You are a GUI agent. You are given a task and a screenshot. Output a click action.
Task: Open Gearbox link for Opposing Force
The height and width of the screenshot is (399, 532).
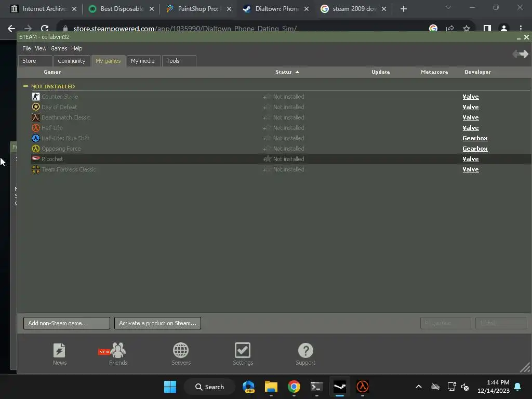point(475,149)
